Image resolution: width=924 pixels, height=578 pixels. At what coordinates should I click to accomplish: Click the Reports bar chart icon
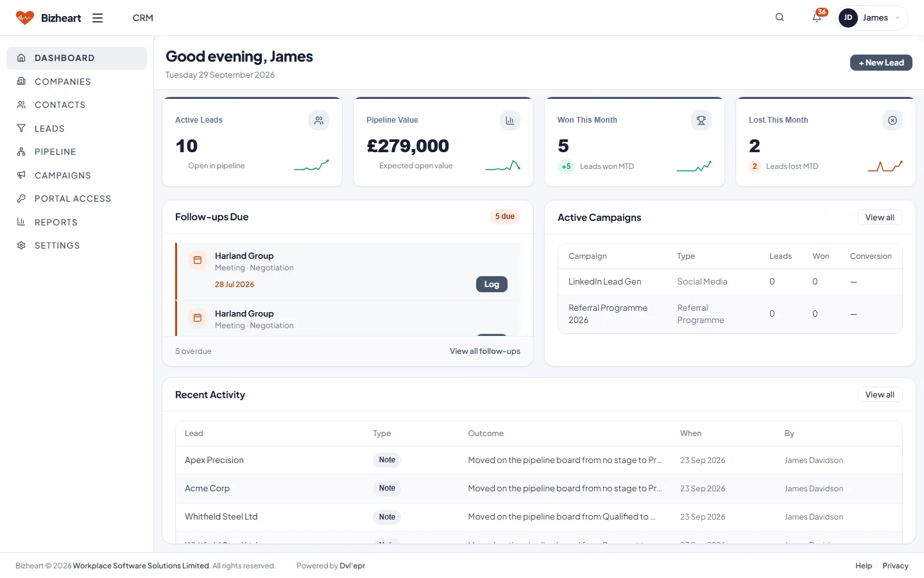pos(21,222)
